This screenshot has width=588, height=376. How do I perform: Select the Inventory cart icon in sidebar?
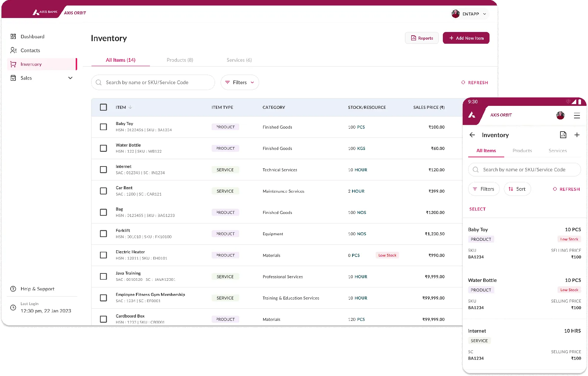point(13,64)
